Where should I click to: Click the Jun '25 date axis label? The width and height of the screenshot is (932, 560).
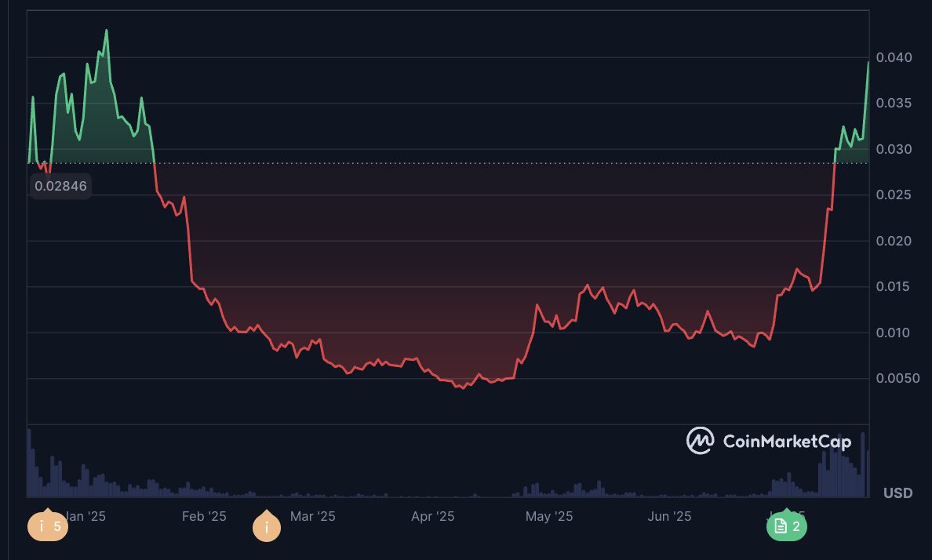[669, 516]
